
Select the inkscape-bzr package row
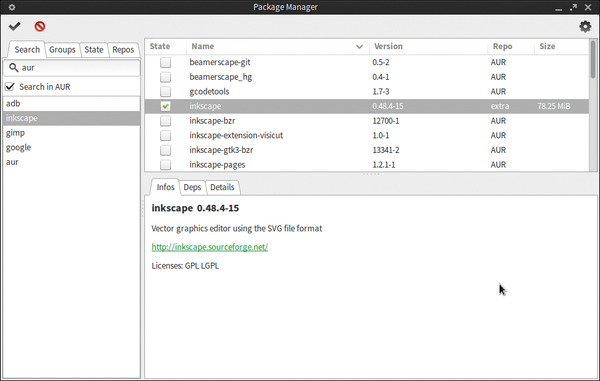coord(367,121)
